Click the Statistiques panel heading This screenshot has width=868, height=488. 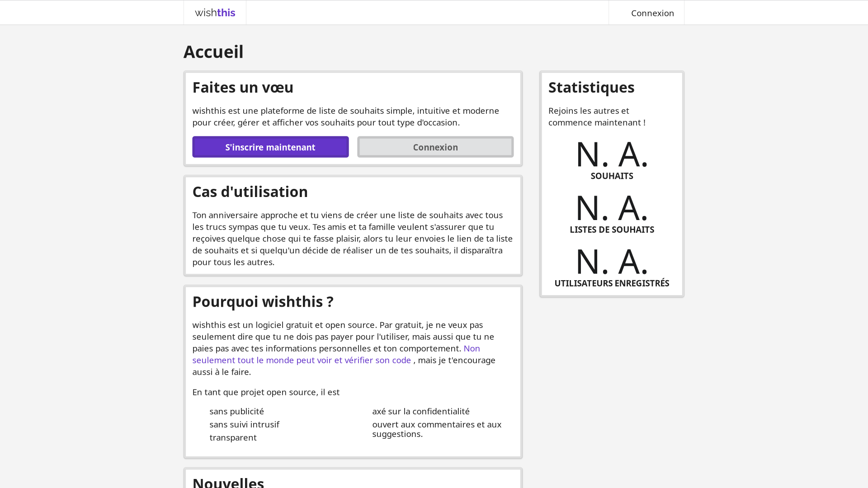[x=591, y=87]
